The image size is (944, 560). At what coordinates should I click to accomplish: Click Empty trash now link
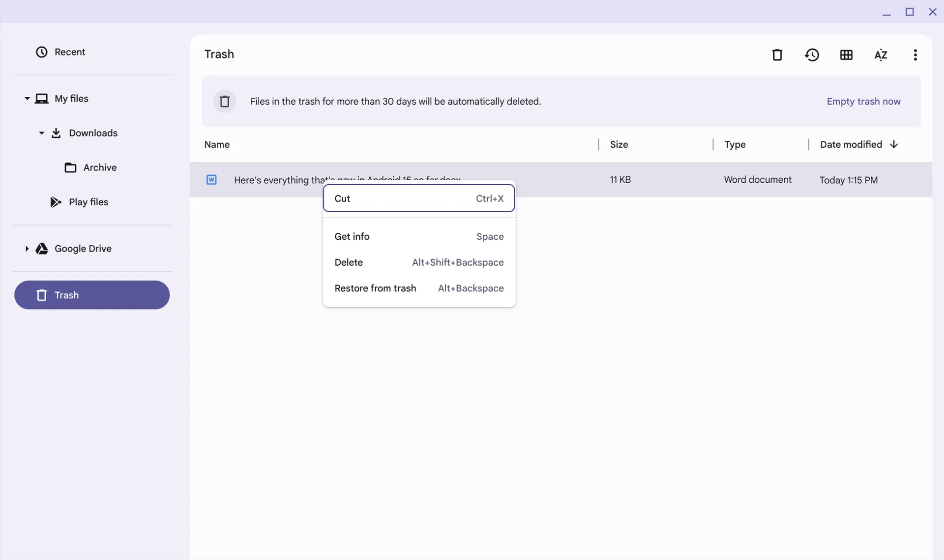pos(863,101)
